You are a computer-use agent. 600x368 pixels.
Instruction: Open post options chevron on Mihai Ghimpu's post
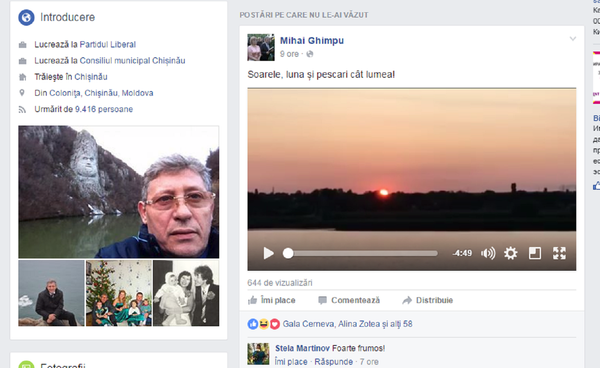coord(572,39)
